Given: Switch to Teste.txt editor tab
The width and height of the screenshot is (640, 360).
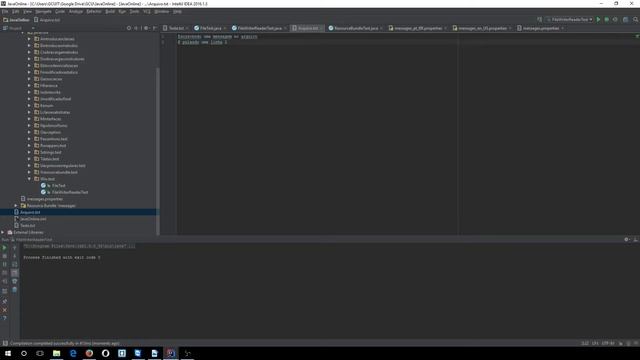Looking at the screenshot, I should click(176, 28).
